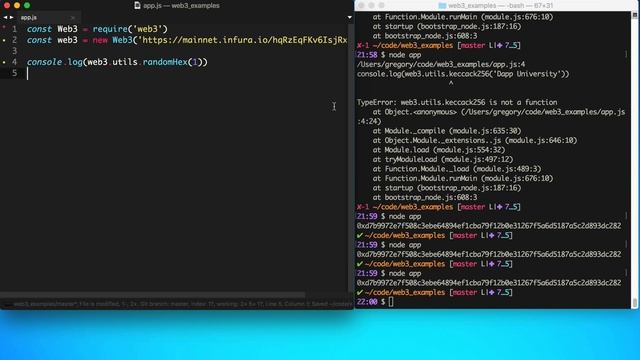Close the editor window with the red button
Image resolution: width=640 pixels, height=360 pixels.
tap(7, 5)
